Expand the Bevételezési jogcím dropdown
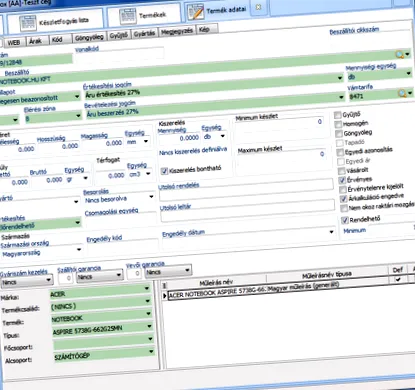Image resolution: width=415 pixels, height=390 pixels. click(x=342, y=97)
